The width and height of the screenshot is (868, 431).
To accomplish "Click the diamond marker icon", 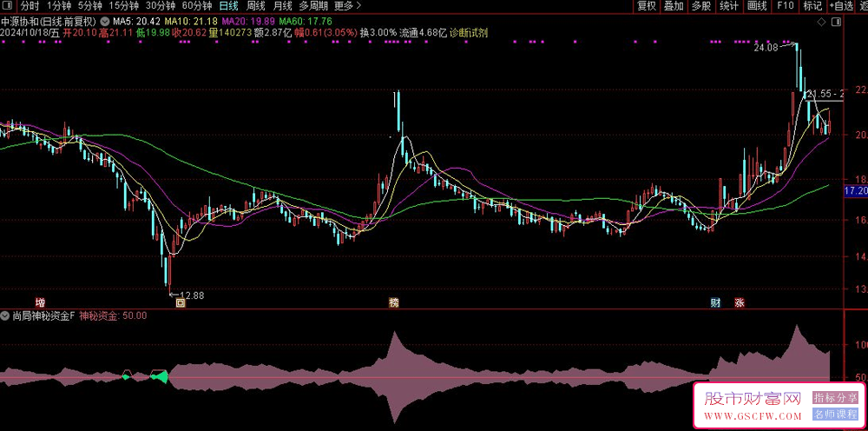I will pos(821,22).
